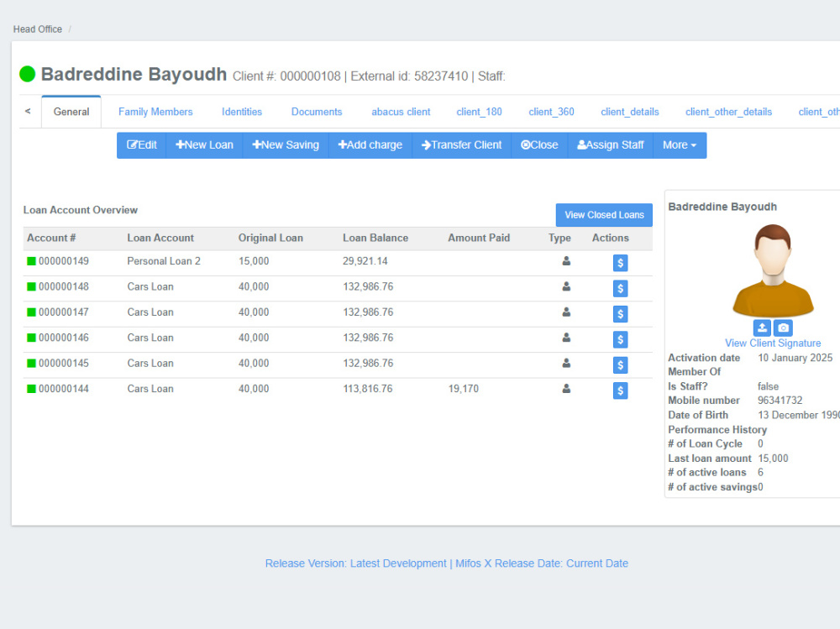Go to the abacus client tab
840x629 pixels.
401,112
